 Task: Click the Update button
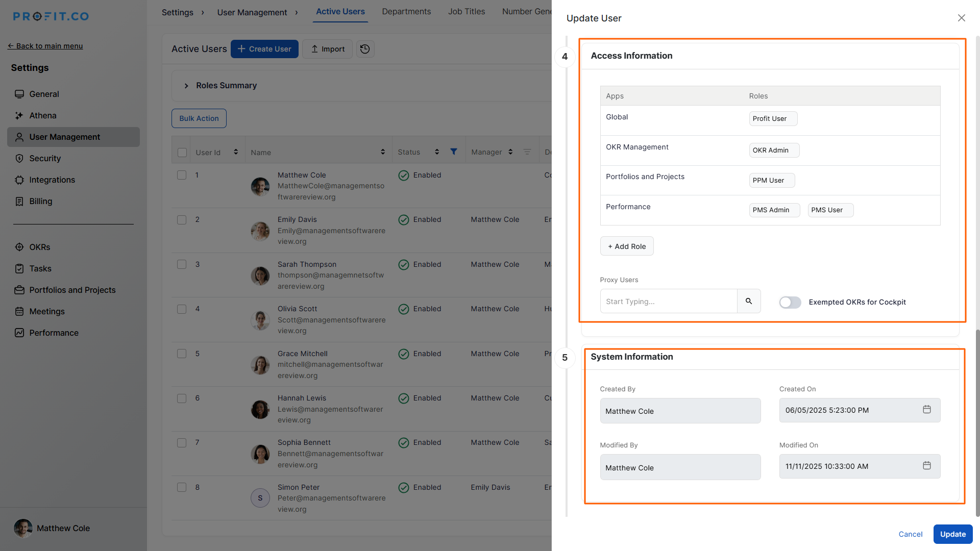952,534
